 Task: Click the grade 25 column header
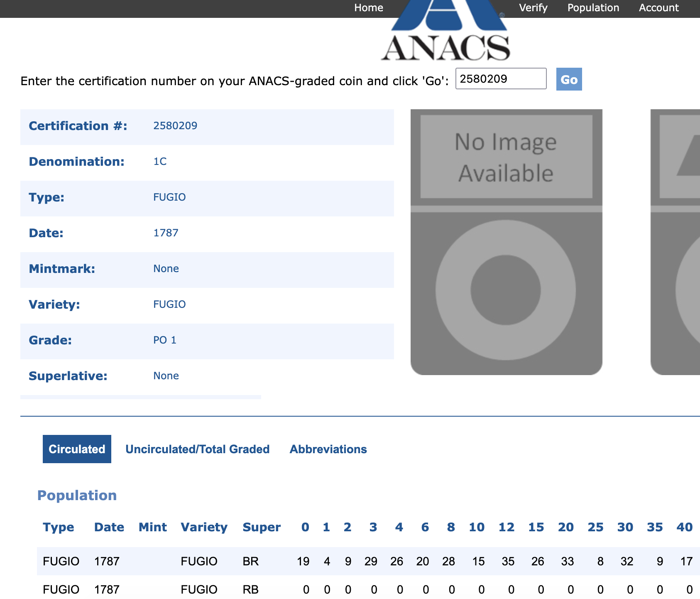tap(595, 527)
